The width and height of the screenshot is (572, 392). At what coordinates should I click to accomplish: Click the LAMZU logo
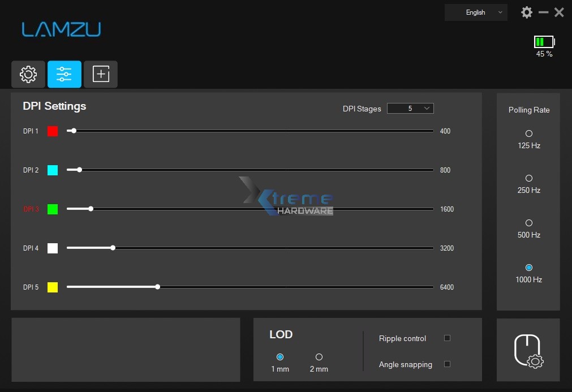pos(61,31)
